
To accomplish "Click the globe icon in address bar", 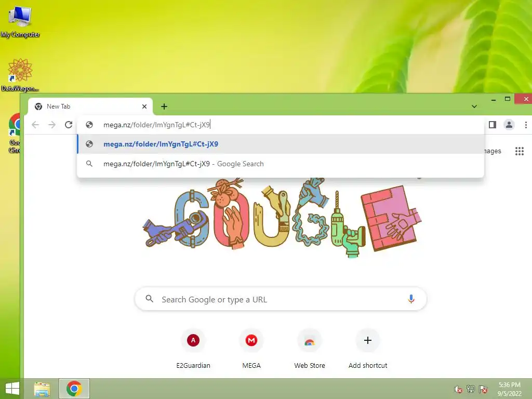I will (x=89, y=125).
